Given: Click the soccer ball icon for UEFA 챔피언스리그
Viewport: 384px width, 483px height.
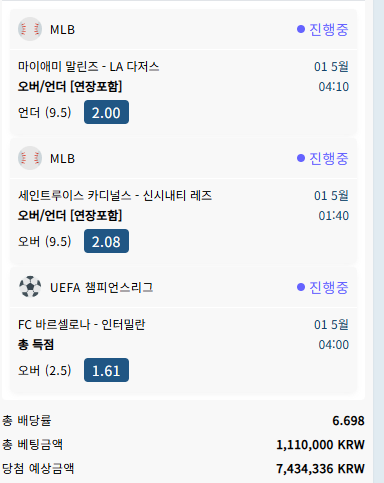Looking at the screenshot, I should (30, 287).
